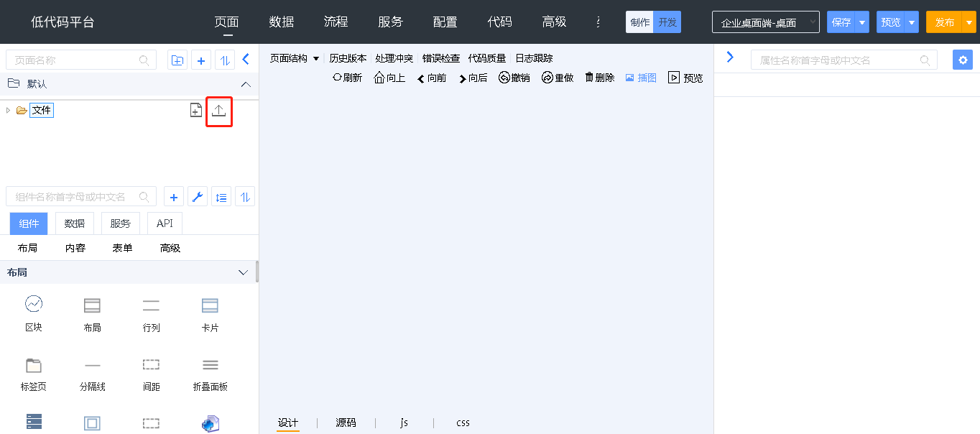980x434 pixels.
Task: Open the 页面结构 dropdown menu
Action: tap(294, 58)
